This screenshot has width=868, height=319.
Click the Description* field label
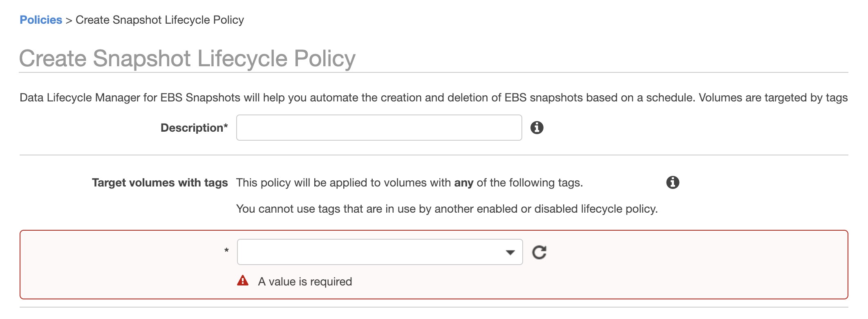[194, 128]
